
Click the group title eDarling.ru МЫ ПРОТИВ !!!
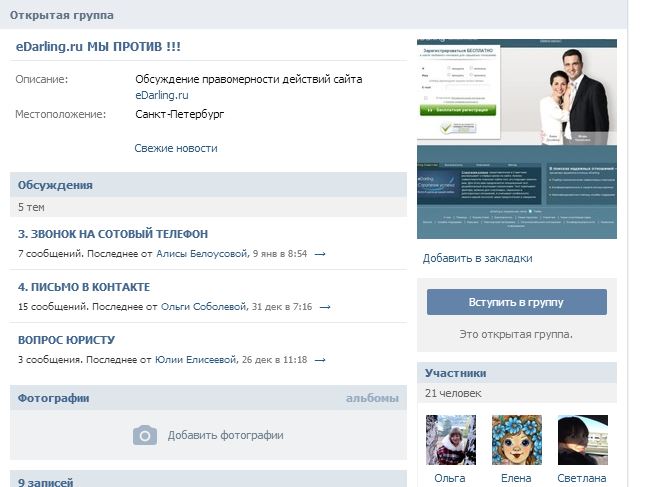pyautogui.click(x=98, y=46)
